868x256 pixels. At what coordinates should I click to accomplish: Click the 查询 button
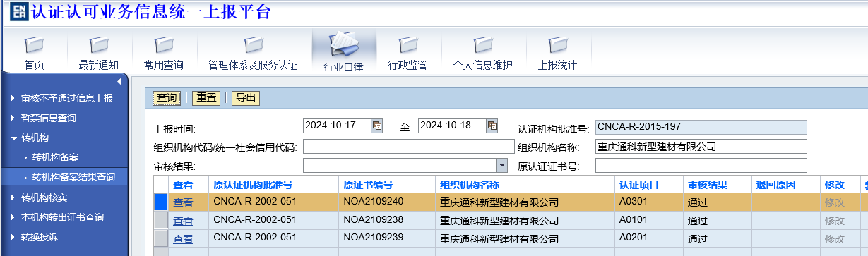point(167,98)
